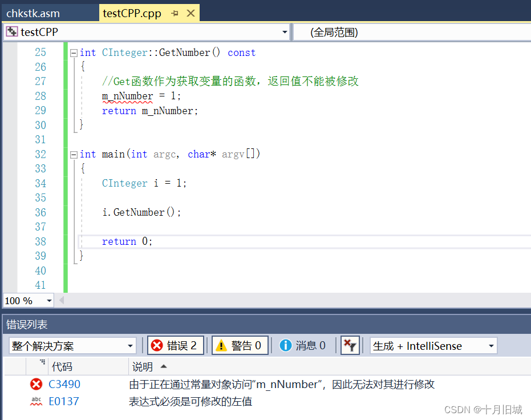Collapse the CInteger::GetNumber function
The width and height of the screenshot is (531, 420).
[x=74, y=53]
